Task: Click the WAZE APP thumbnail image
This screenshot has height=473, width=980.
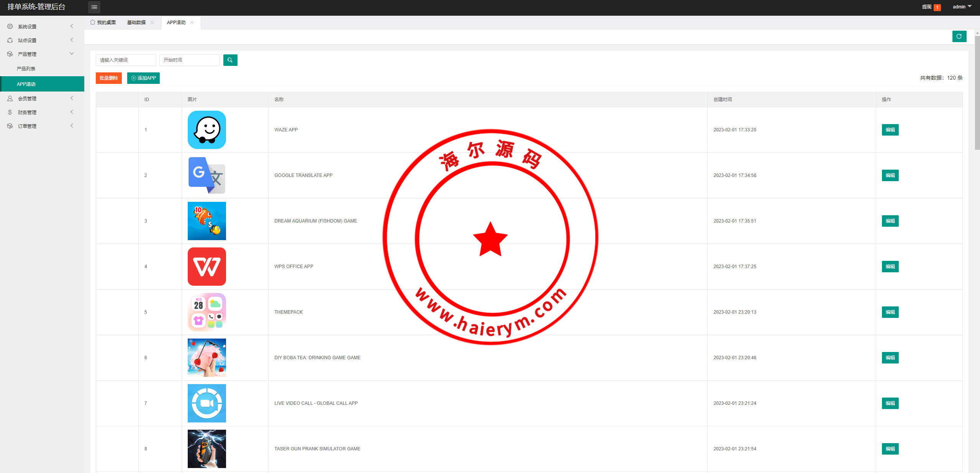Action: [206, 130]
